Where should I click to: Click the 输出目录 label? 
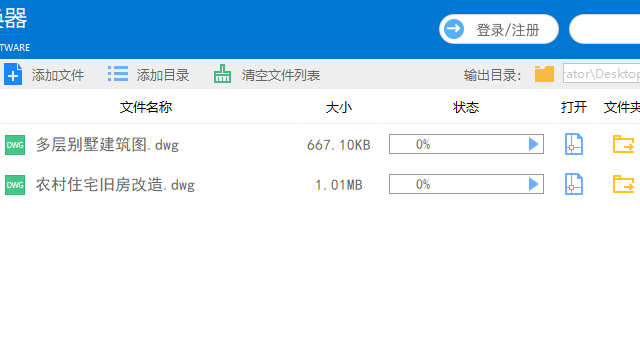click(x=492, y=75)
